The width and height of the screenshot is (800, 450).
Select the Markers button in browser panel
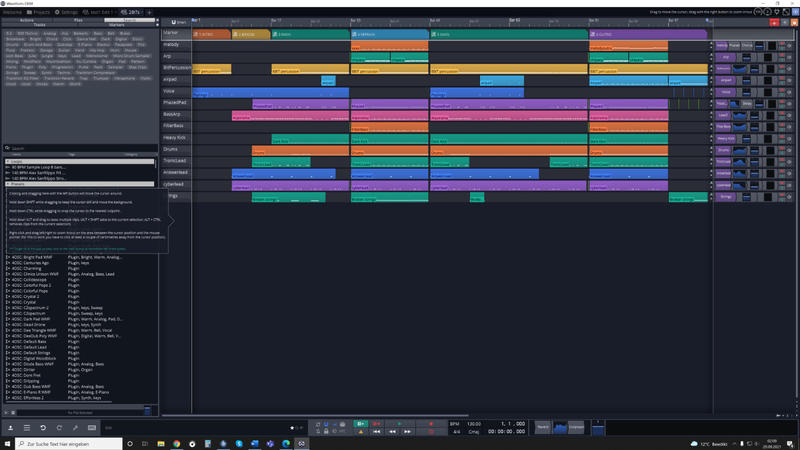(x=117, y=24)
